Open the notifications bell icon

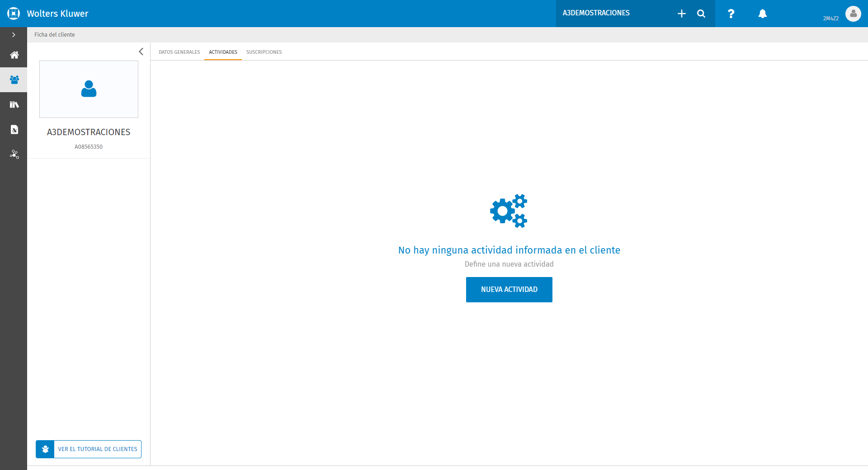(x=763, y=14)
